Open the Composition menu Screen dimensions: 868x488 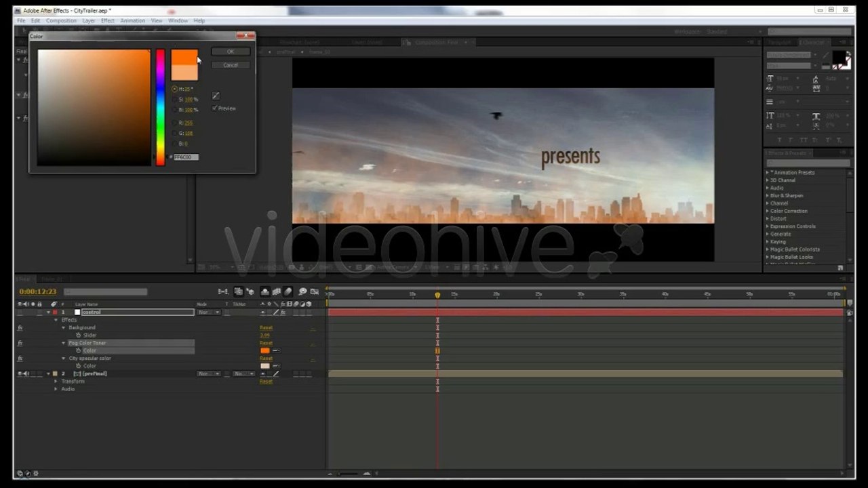(x=62, y=21)
